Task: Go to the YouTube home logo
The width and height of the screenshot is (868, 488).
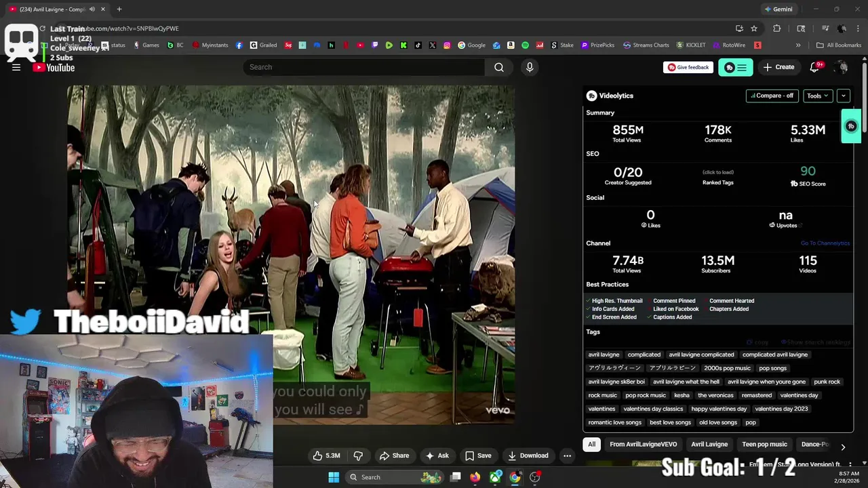Action: 54,67
